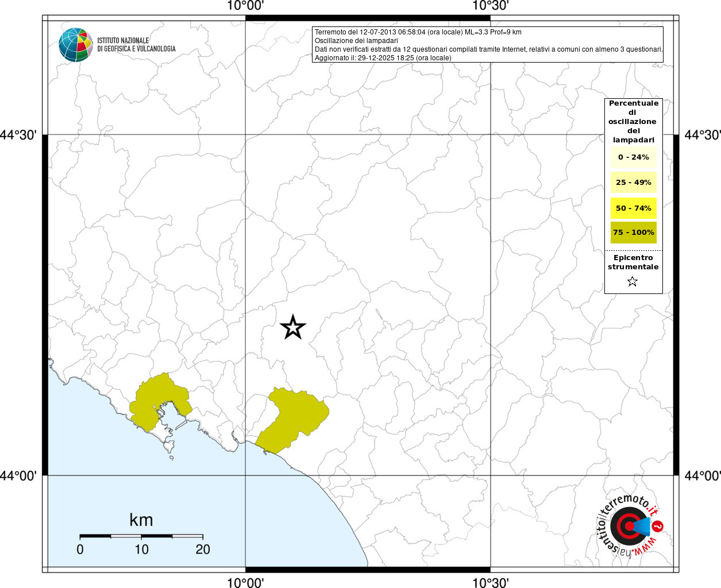Click the INGV globe logo
Screen dimensions: 721x588
tap(76, 45)
